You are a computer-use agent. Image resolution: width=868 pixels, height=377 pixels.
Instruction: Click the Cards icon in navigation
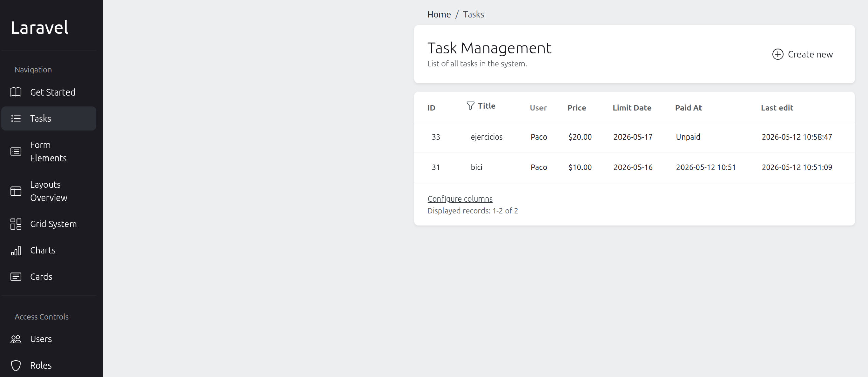point(16,277)
